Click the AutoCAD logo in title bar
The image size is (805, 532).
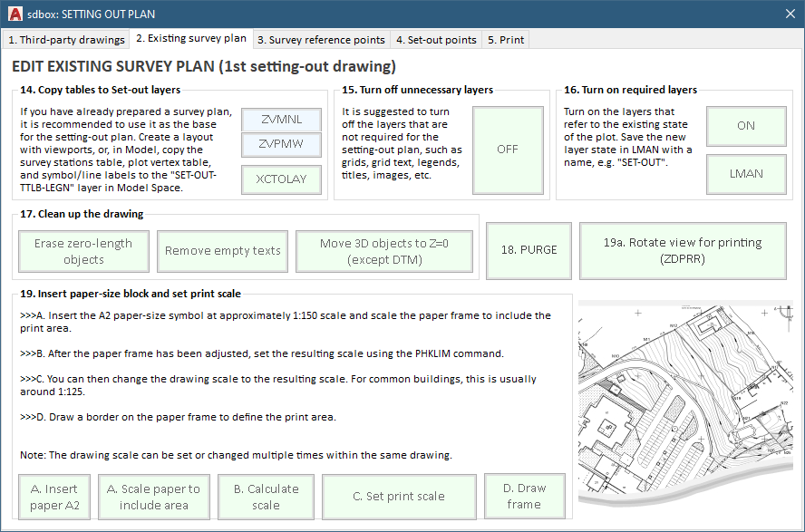(x=15, y=14)
